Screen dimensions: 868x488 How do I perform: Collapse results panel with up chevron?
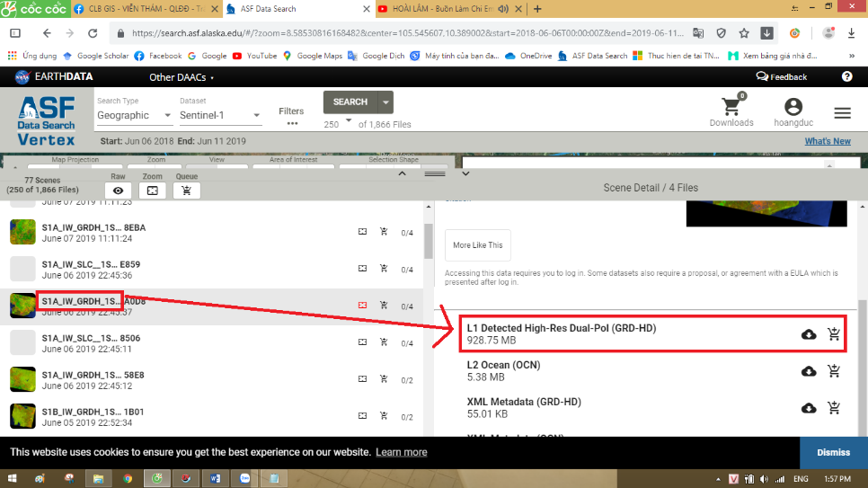coord(403,173)
